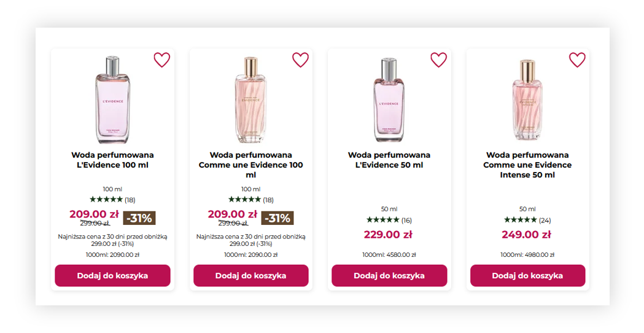Open Comme une Evidence 100 ml bottle image
Screen dimensions: 644x333
pos(250,100)
